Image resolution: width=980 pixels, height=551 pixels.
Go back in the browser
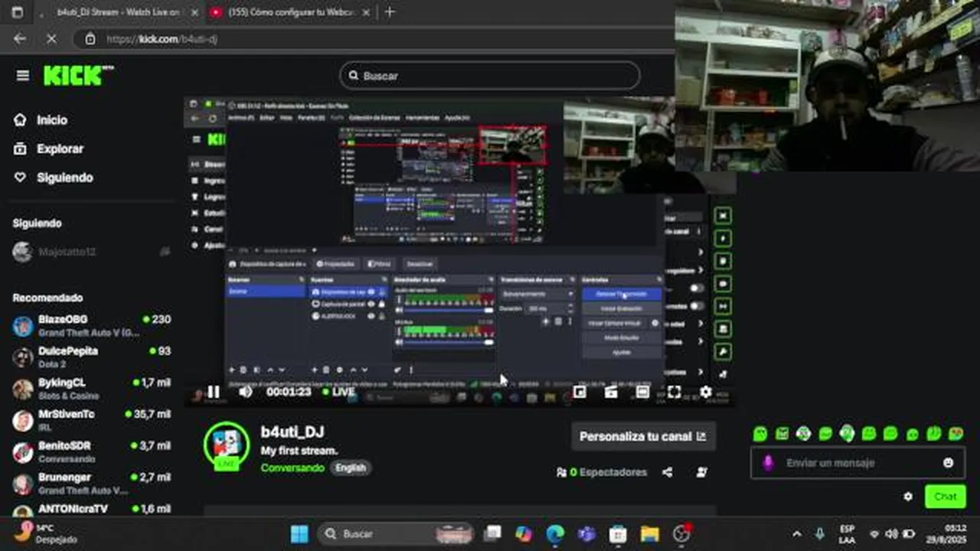pos(20,38)
